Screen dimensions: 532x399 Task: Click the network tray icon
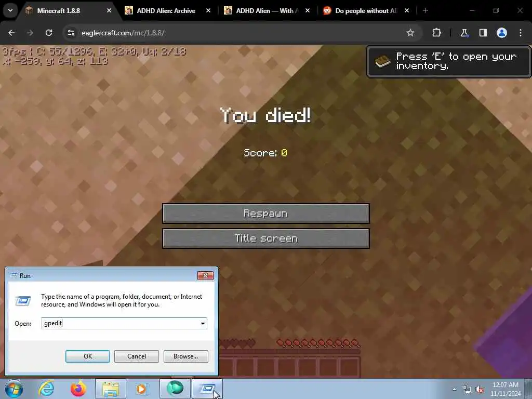[467, 389]
